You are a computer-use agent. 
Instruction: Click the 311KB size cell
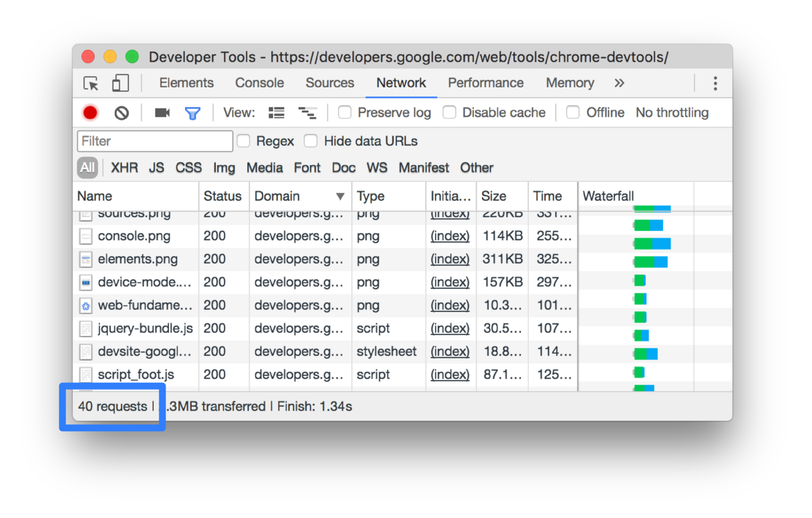pyautogui.click(x=503, y=260)
